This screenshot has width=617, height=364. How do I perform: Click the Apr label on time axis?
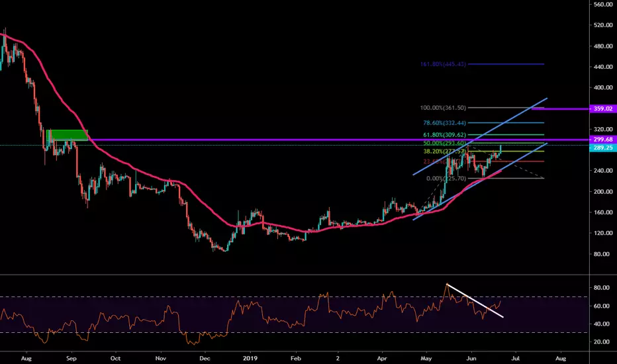click(382, 359)
